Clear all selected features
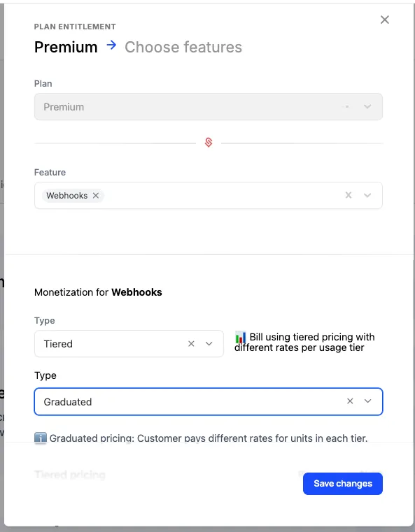 click(x=349, y=195)
